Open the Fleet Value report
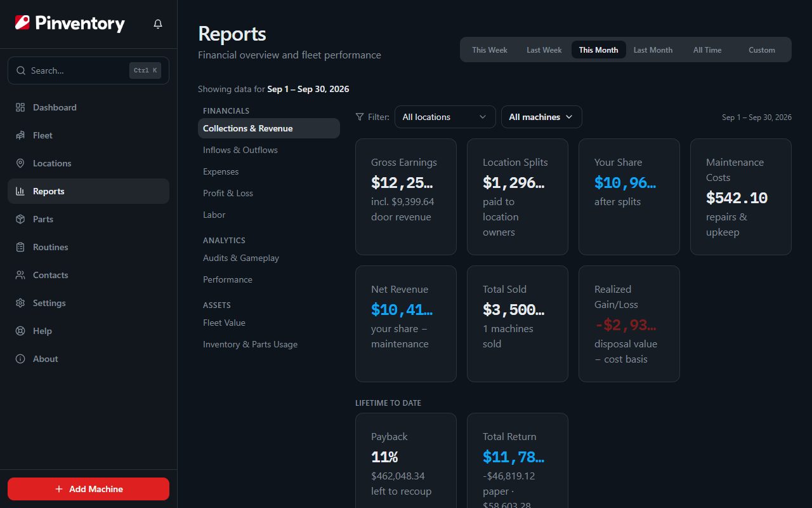The width and height of the screenshot is (812, 508). pyautogui.click(x=269, y=323)
